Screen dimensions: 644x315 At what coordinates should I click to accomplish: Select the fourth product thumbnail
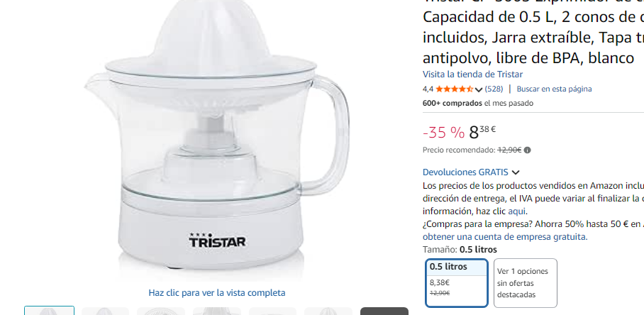coord(217,311)
